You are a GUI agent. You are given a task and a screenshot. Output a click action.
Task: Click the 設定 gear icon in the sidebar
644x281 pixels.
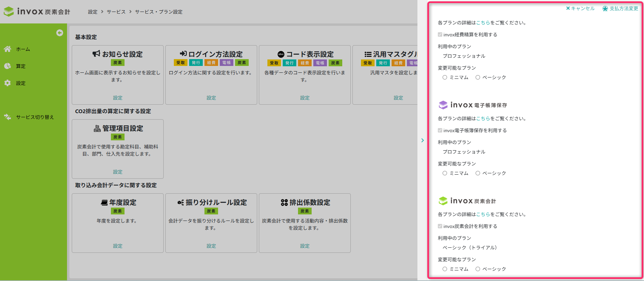7,83
